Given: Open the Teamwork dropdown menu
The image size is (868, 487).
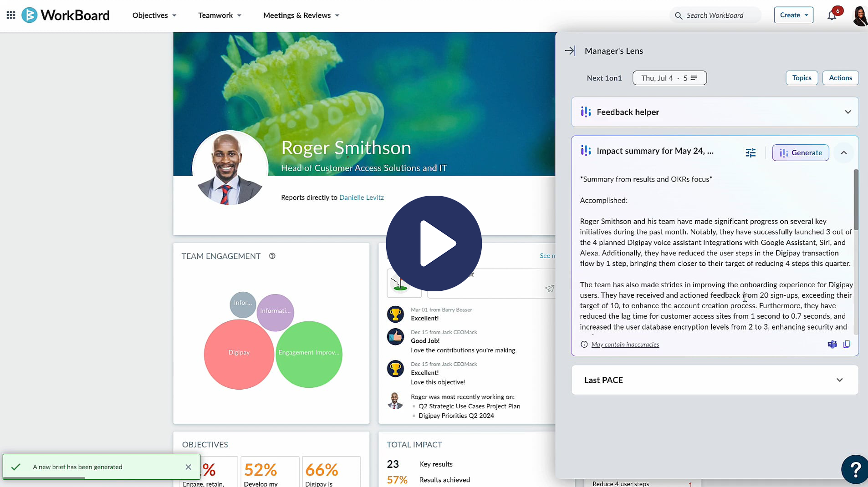Looking at the screenshot, I should (220, 15).
